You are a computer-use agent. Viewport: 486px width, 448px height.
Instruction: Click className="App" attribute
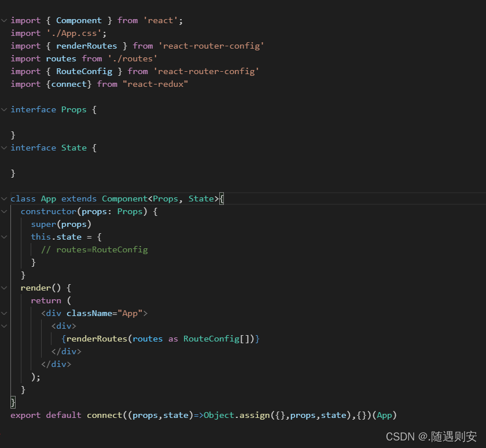(x=105, y=313)
